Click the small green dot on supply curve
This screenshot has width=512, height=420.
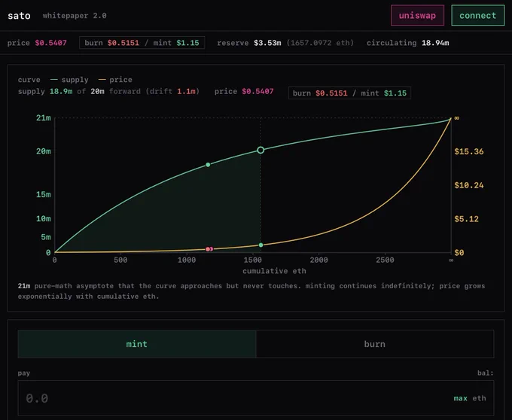pyautogui.click(x=208, y=165)
